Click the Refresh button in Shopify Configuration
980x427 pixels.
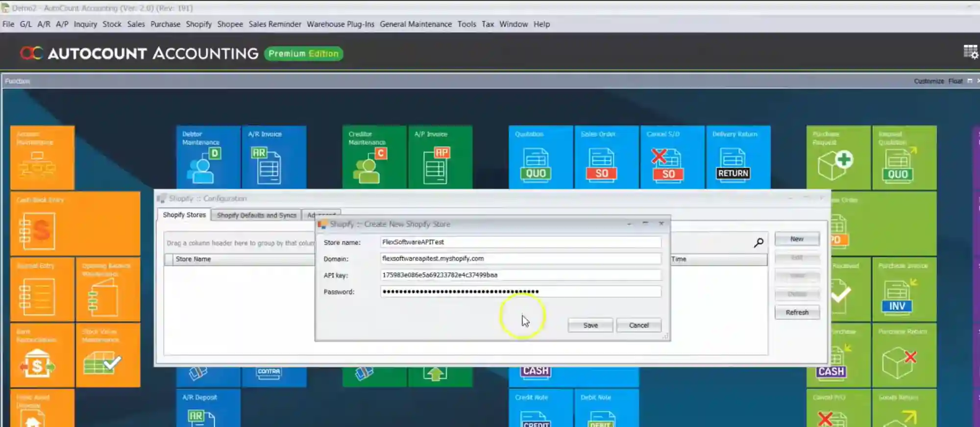click(x=797, y=312)
